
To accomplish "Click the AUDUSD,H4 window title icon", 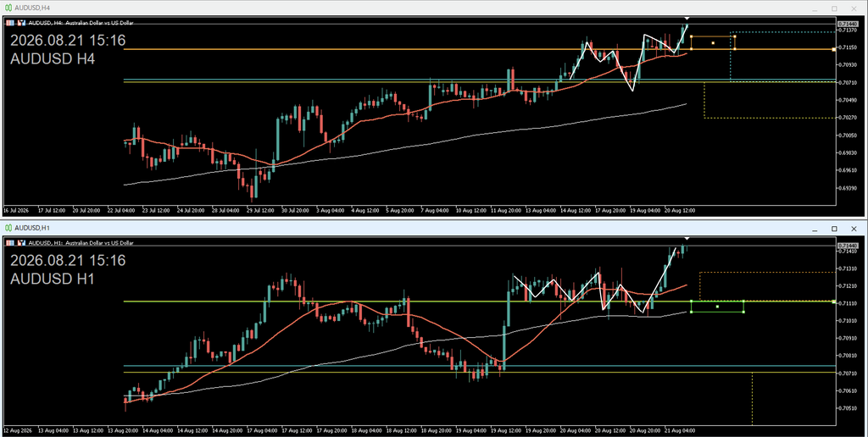I will tap(8, 8).
